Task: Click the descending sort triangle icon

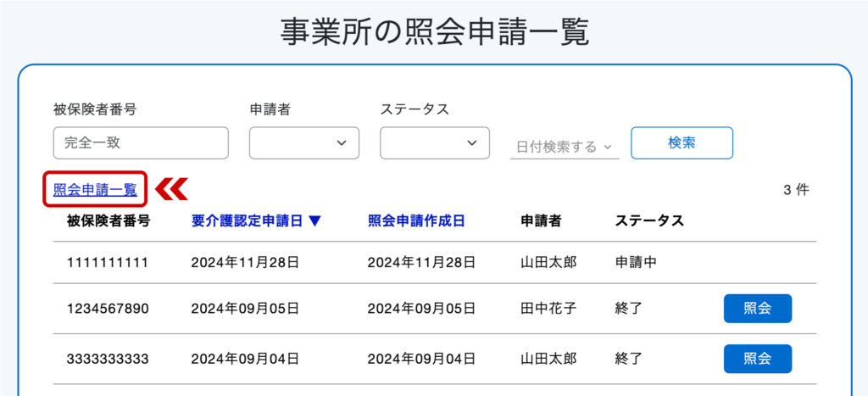Action: [315, 221]
